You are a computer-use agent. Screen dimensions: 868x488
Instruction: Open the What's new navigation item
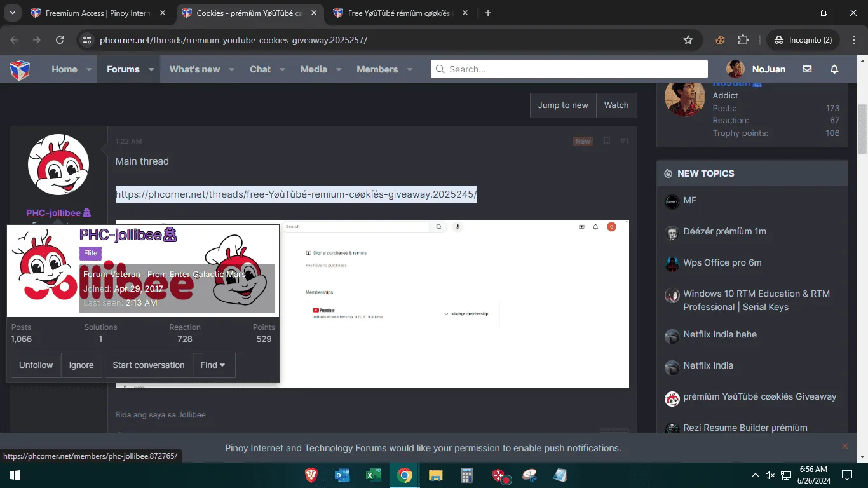194,69
